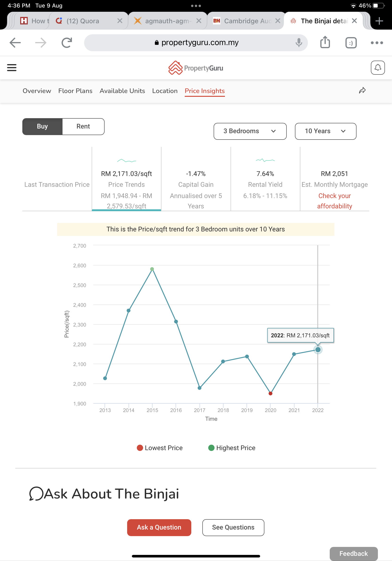Click the 2013 data point on chart
392x561 pixels.
105,378
